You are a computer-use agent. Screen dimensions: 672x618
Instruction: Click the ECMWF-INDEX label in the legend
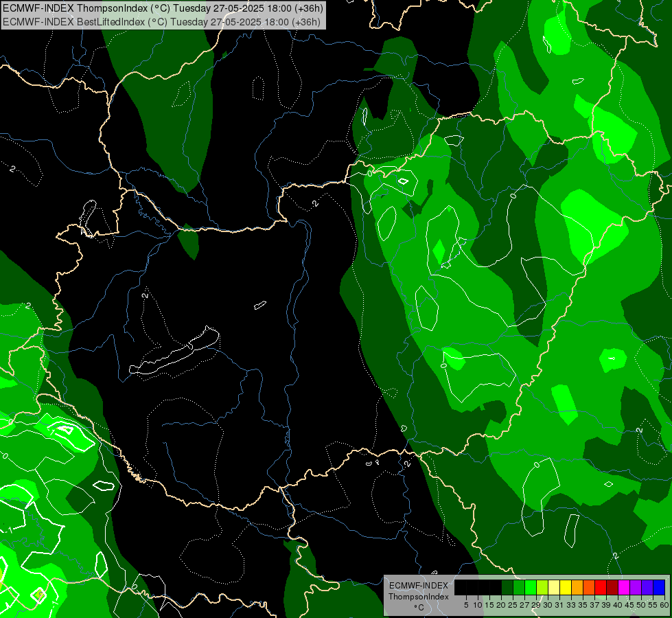tap(418, 586)
